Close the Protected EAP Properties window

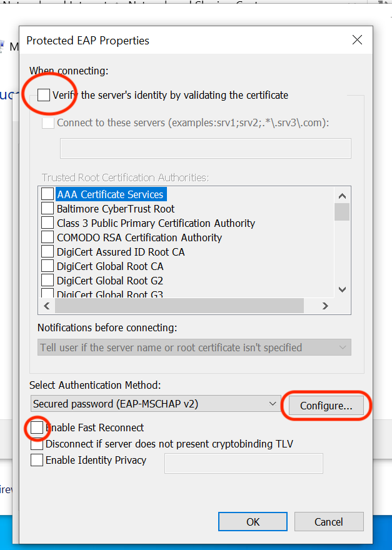pyautogui.click(x=357, y=41)
